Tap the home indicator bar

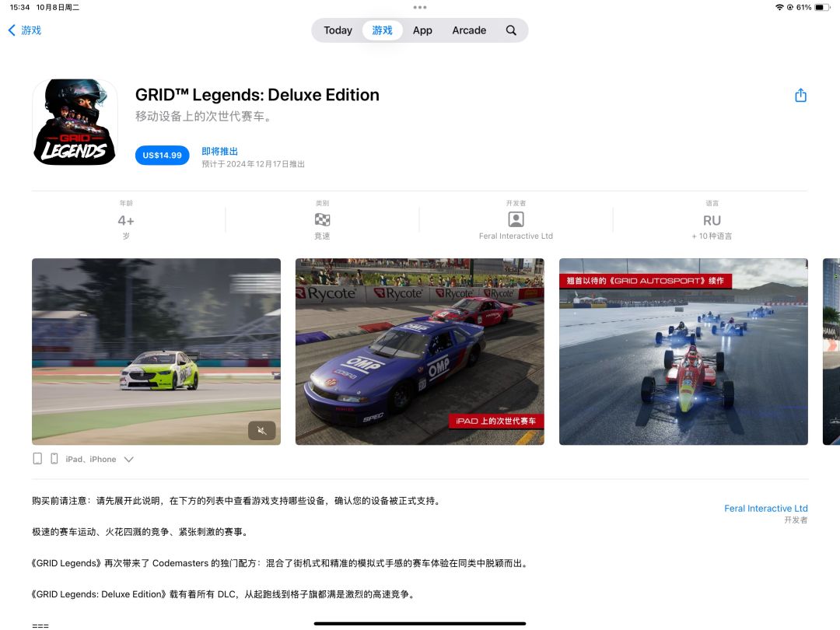click(420, 624)
